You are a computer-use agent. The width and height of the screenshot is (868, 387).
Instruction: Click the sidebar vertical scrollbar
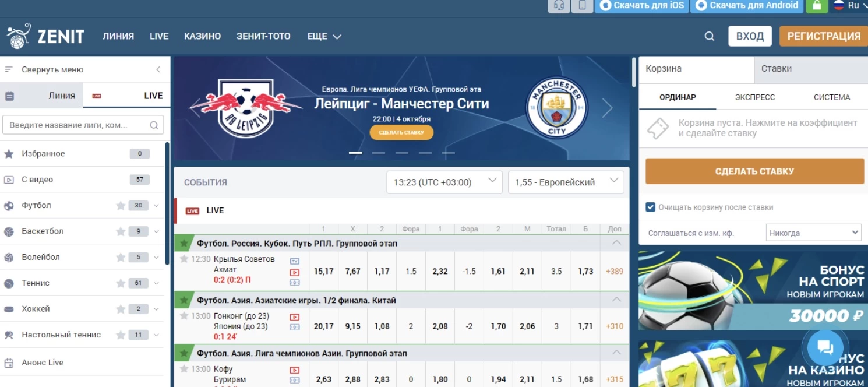[x=168, y=204]
